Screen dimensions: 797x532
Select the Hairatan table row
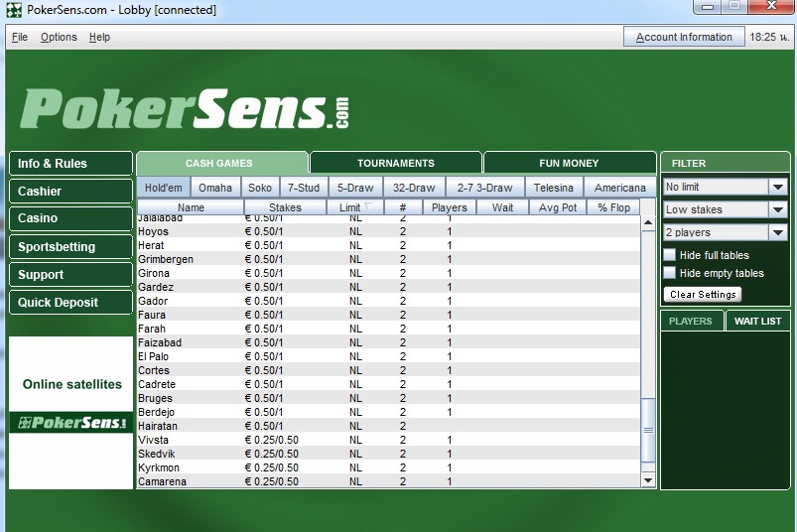(x=388, y=426)
